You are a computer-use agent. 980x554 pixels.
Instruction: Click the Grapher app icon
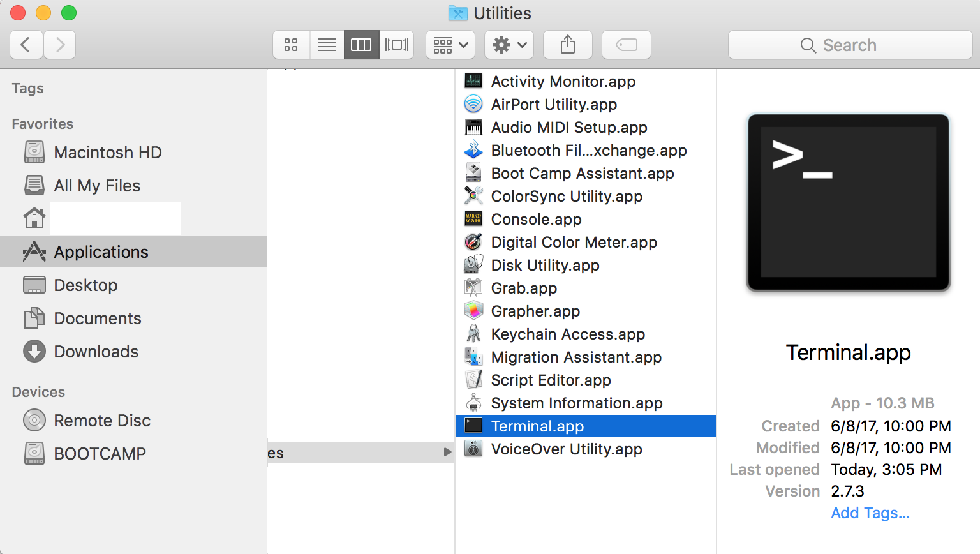click(x=473, y=311)
